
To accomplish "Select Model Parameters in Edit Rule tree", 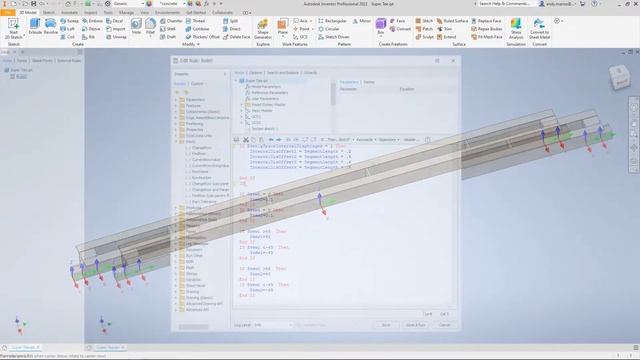I will (263, 87).
